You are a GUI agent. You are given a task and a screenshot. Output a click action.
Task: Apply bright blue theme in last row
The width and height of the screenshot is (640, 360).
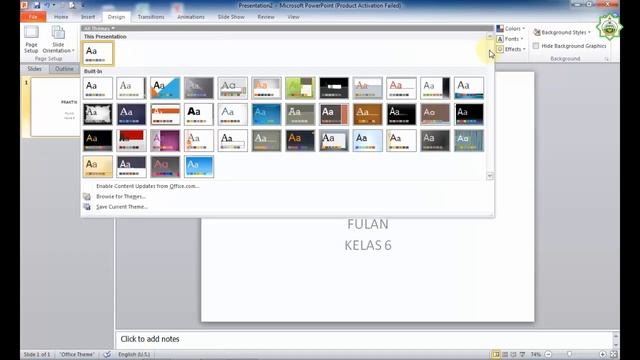coord(199,167)
